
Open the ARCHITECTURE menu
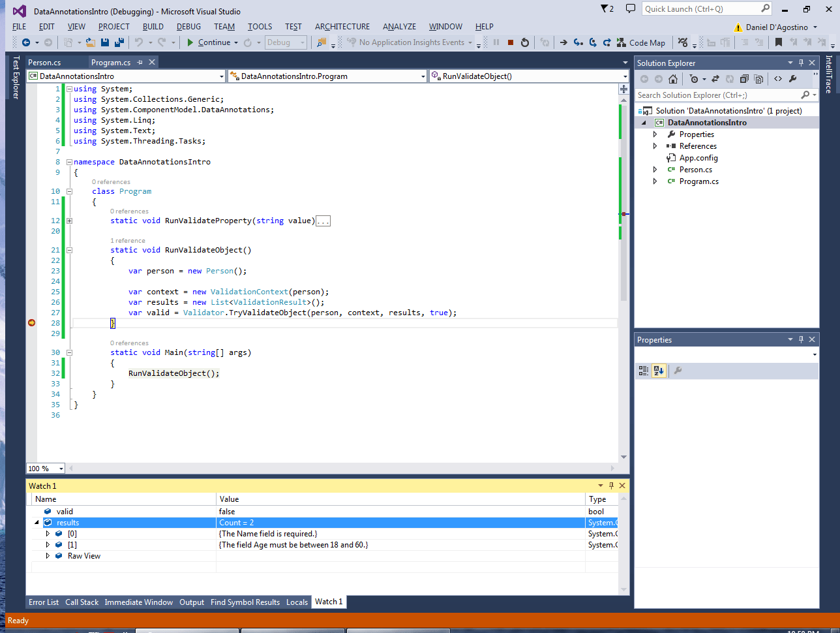click(342, 27)
